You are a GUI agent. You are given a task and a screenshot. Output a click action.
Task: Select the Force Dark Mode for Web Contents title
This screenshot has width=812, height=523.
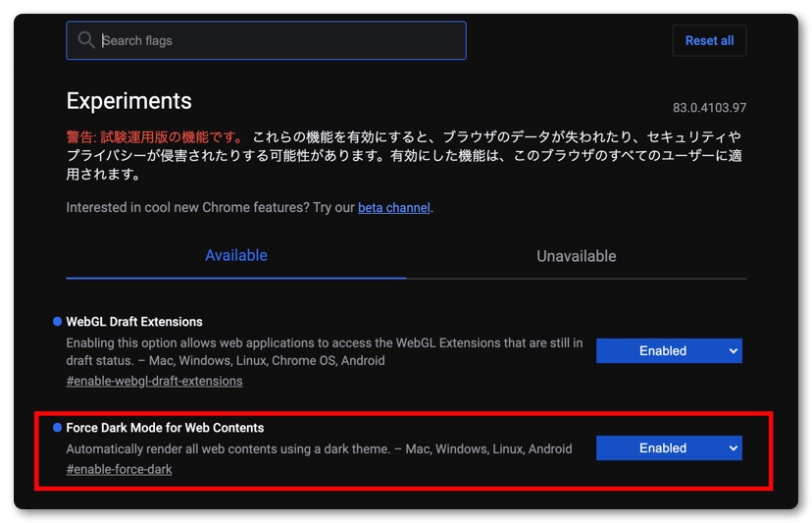[165, 428]
